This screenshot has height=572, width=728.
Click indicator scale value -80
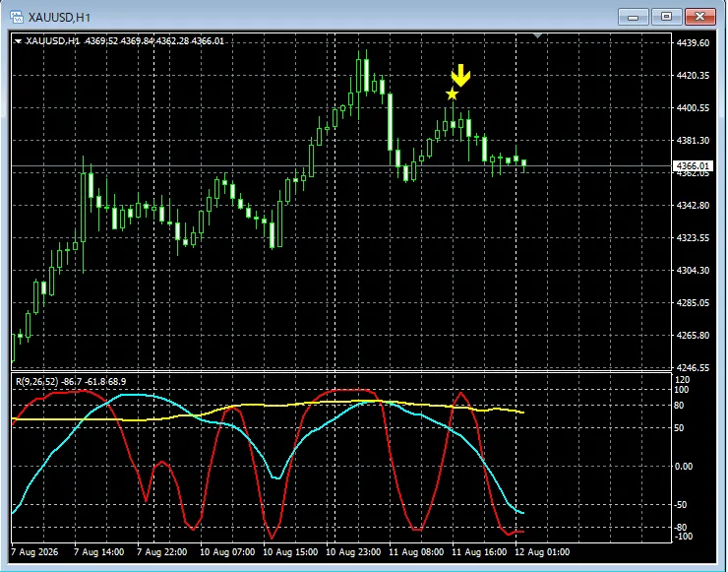coord(681,528)
